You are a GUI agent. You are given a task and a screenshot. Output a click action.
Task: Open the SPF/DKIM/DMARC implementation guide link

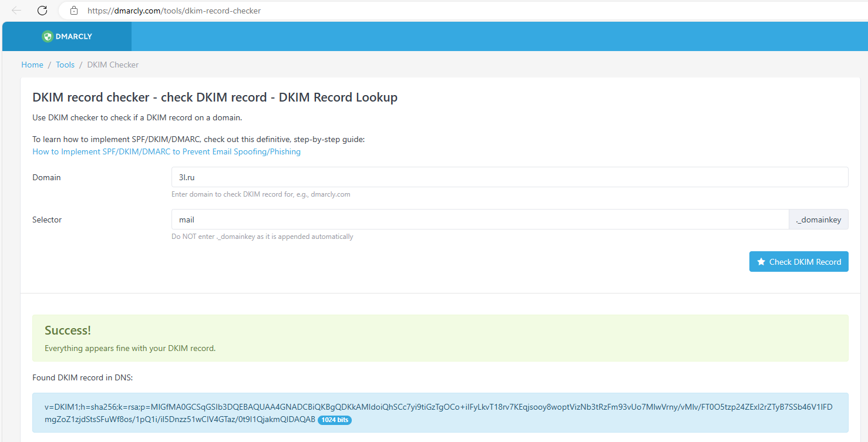(x=166, y=151)
